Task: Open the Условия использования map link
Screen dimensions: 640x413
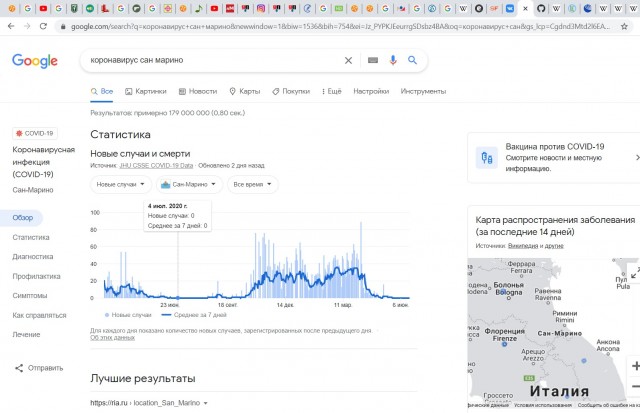Action: [542, 405]
